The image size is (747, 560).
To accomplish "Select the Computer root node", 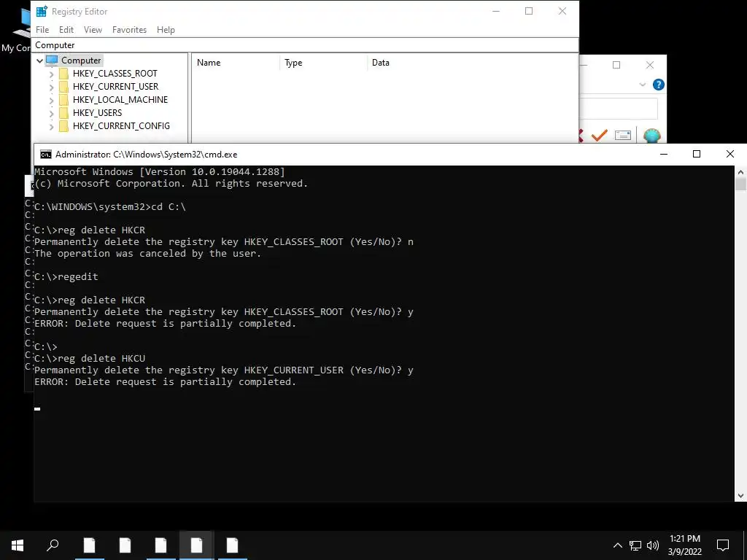I will (x=81, y=61).
